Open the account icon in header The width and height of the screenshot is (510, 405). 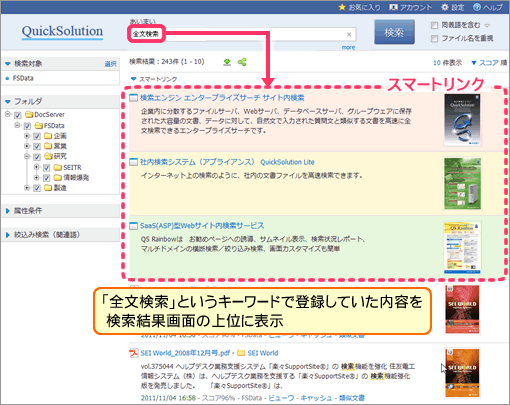tap(394, 7)
